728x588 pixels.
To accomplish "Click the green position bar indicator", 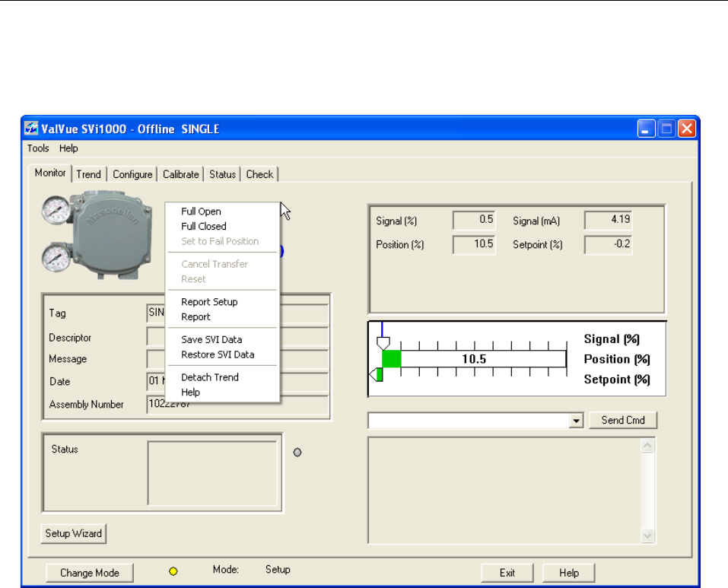I will (392, 359).
